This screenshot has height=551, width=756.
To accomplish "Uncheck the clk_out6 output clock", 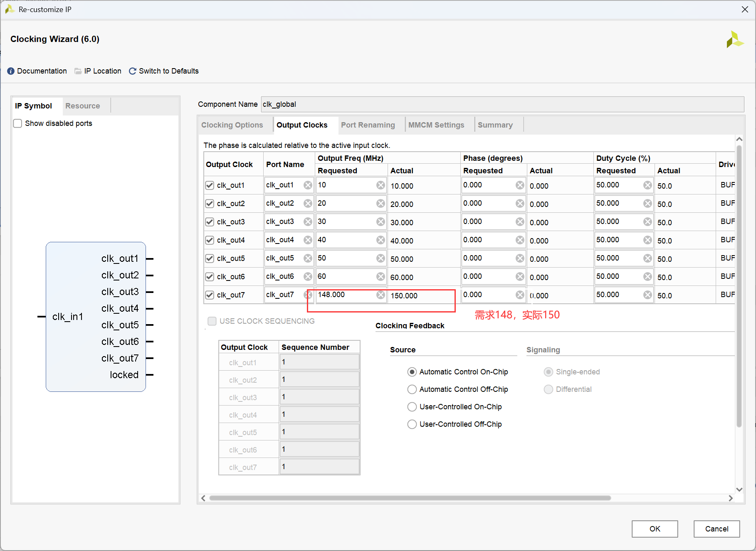I will 210,277.
